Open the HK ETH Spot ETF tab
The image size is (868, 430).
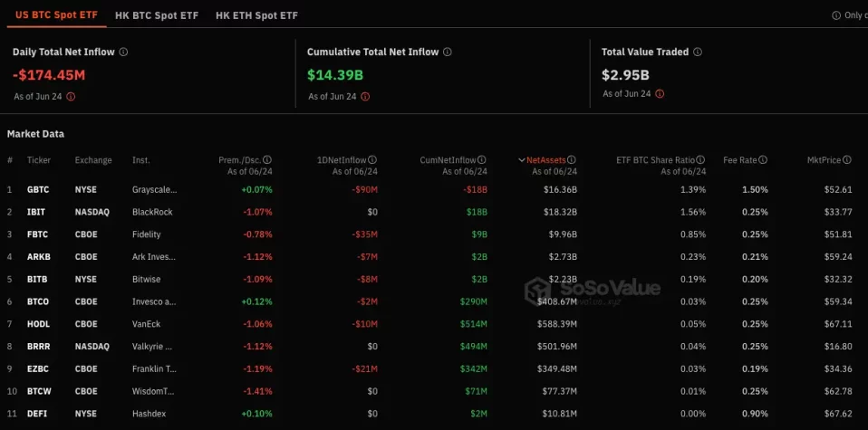point(256,15)
